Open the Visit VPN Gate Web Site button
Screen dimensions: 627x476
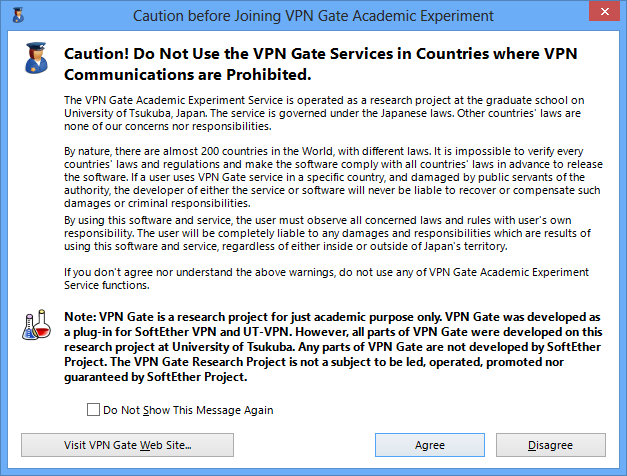(127, 444)
